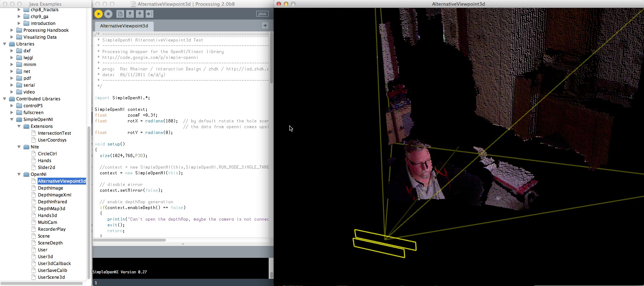Click the editor horizontal scrollbar
Screen dimensions: 644x286
[x=129, y=240]
